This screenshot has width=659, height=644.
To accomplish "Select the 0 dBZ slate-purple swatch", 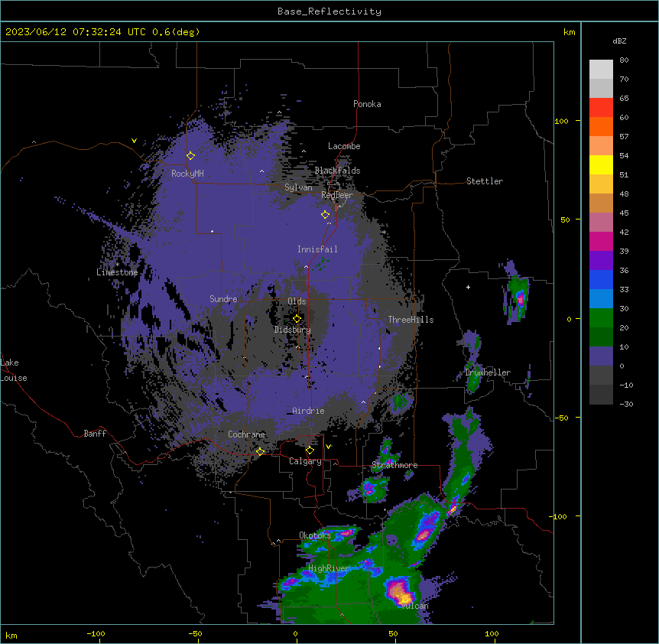I will [601, 356].
